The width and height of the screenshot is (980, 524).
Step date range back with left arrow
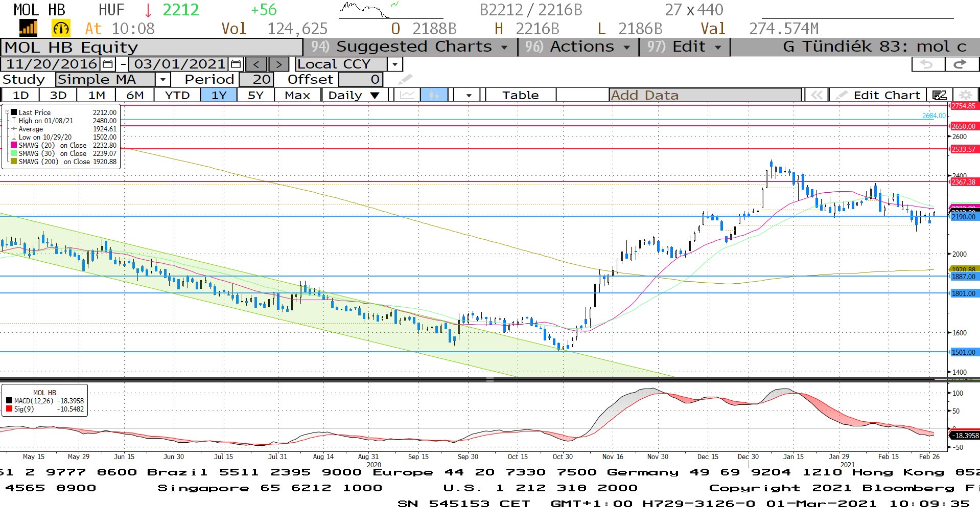click(x=256, y=64)
